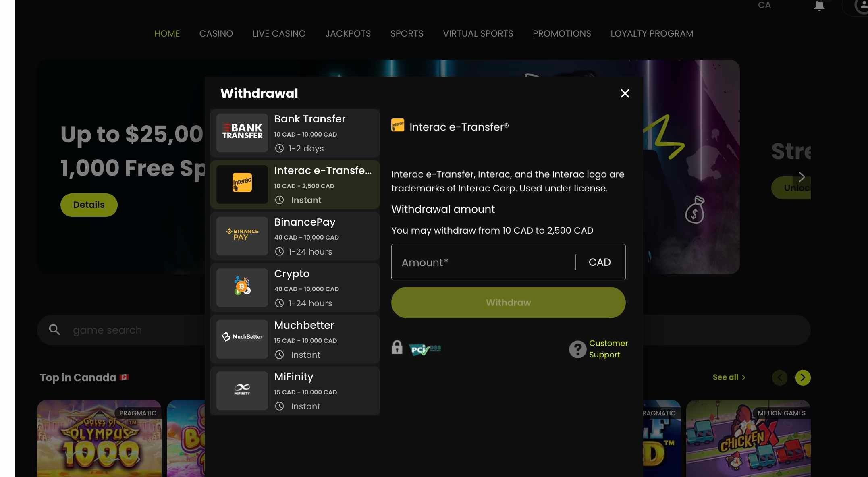Expand the banner with the right chevron

[802, 176]
